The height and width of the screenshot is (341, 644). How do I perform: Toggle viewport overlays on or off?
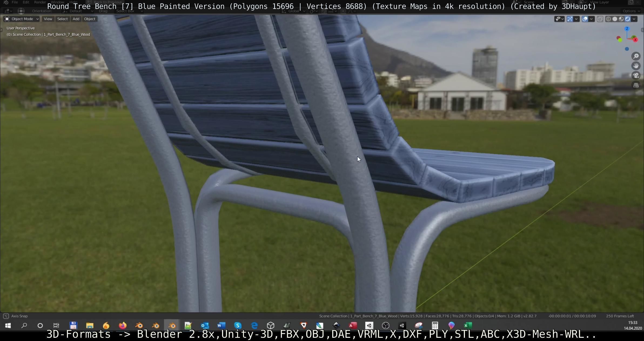[585, 19]
